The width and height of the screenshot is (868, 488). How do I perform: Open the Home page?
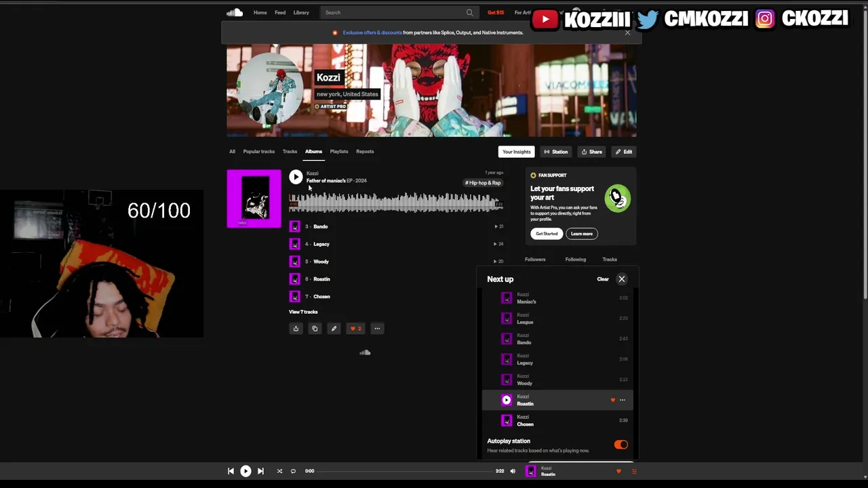pyautogui.click(x=260, y=12)
